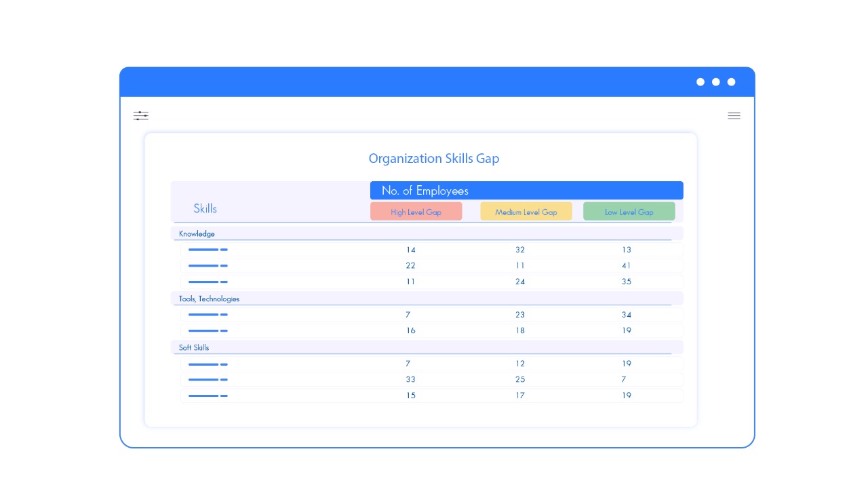The image size is (868, 500).
Task: Click the value 32 cell
Action: [520, 250]
